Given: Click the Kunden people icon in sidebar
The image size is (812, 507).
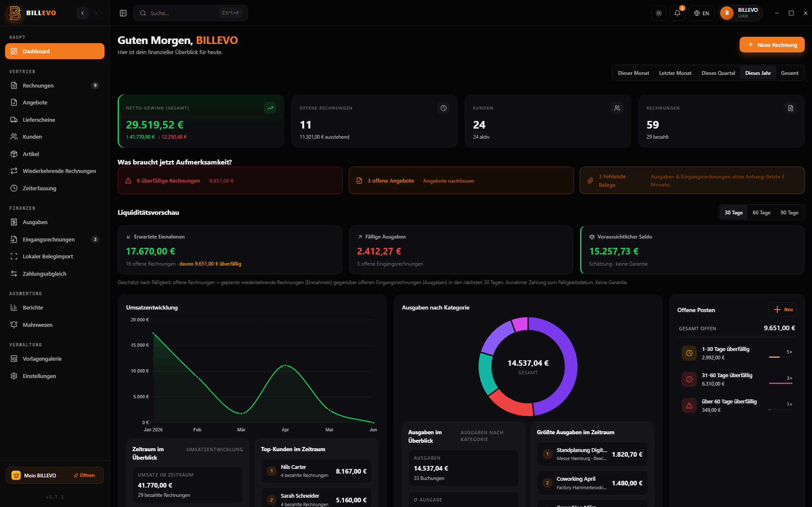Looking at the screenshot, I should click(x=14, y=137).
